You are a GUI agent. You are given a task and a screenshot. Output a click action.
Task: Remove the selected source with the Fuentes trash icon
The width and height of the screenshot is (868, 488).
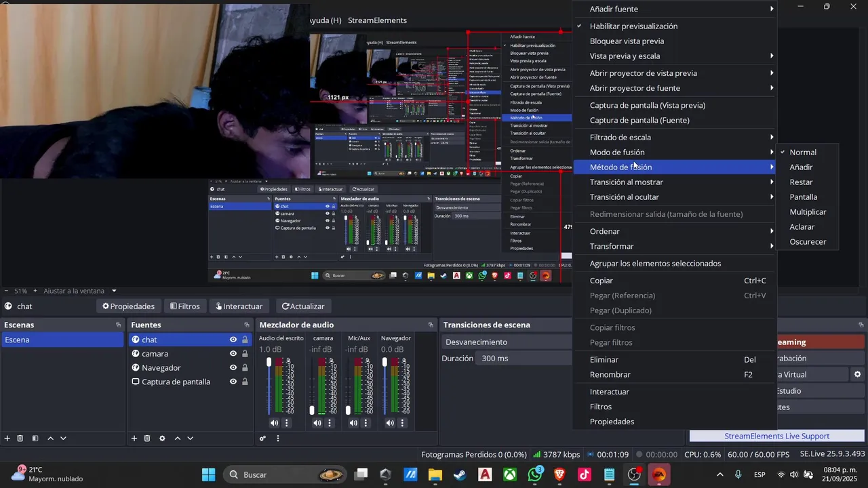coord(147,439)
